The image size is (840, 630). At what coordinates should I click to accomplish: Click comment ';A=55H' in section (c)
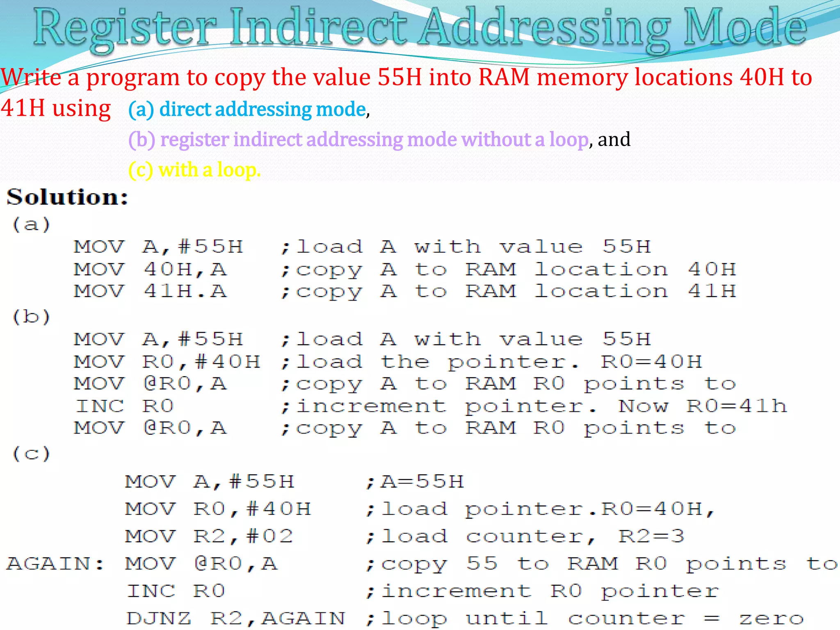[x=415, y=482]
